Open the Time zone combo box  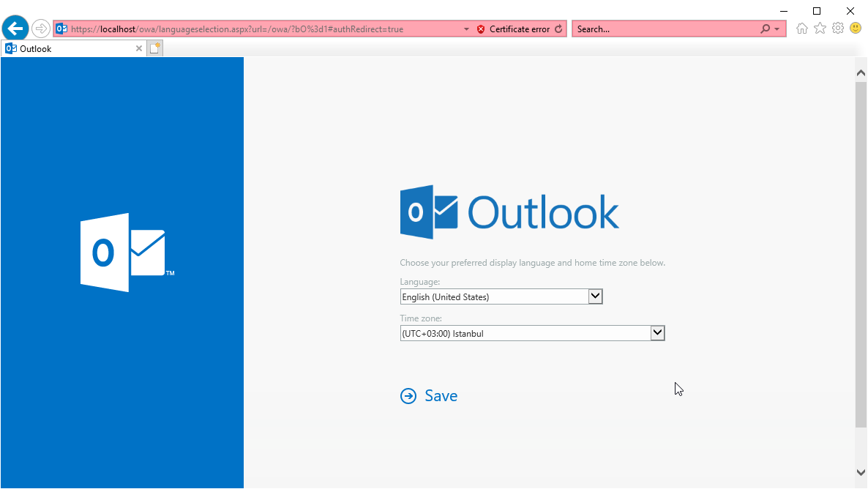pos(532,333)
